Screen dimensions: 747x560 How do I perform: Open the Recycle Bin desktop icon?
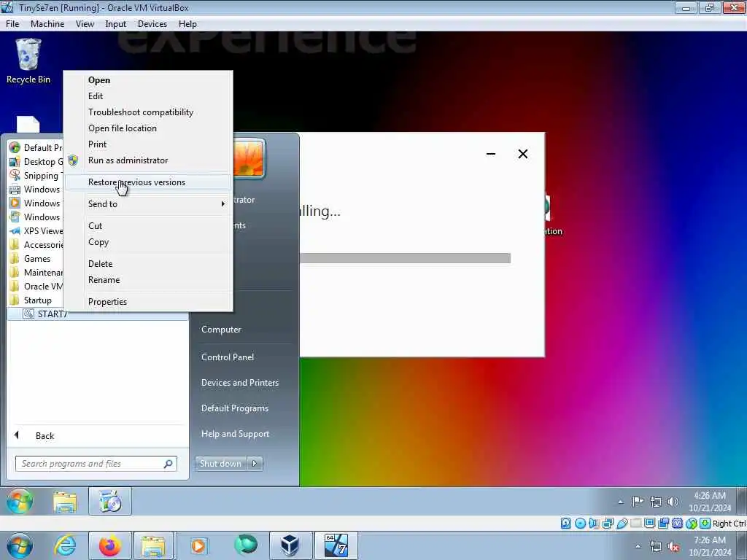click(28, 61)
